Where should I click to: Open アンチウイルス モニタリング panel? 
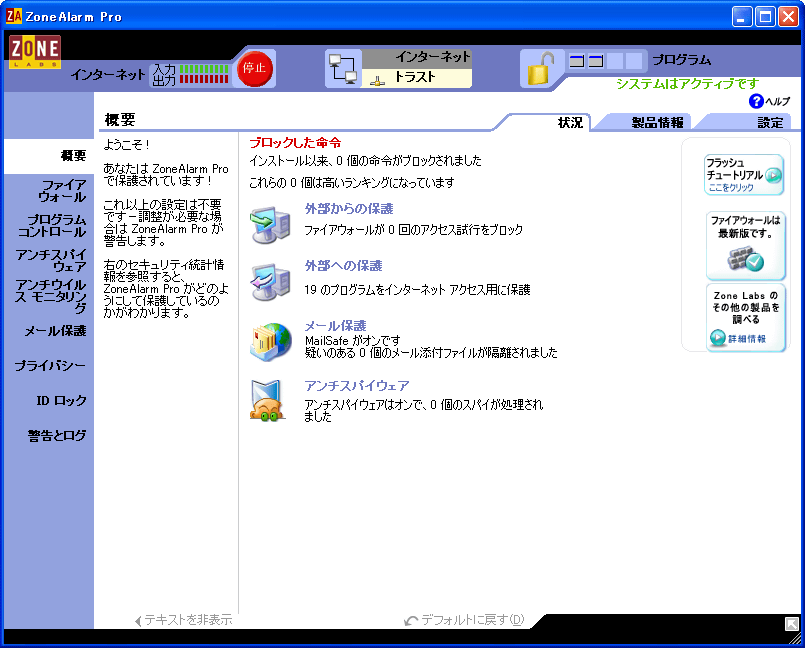51,296
